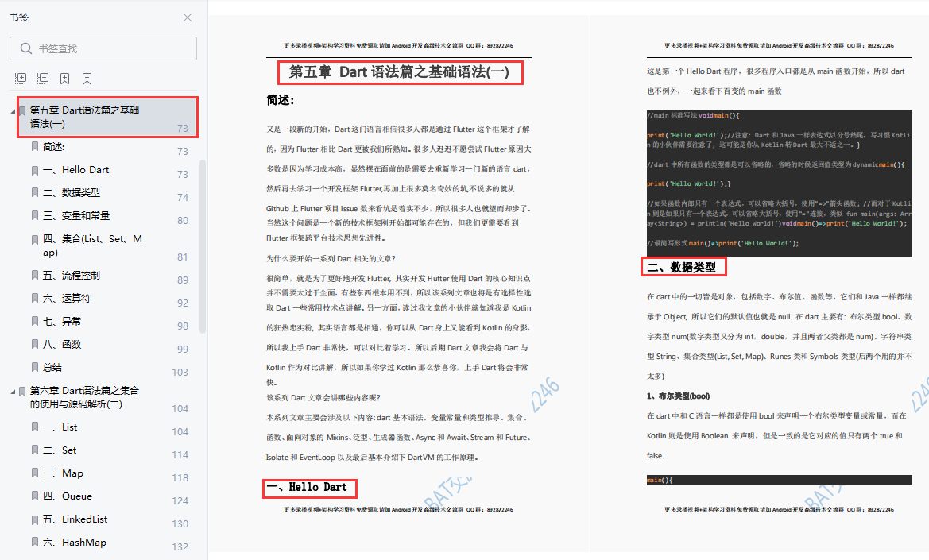Close the bookmarks panel

(x=188, y=17)
